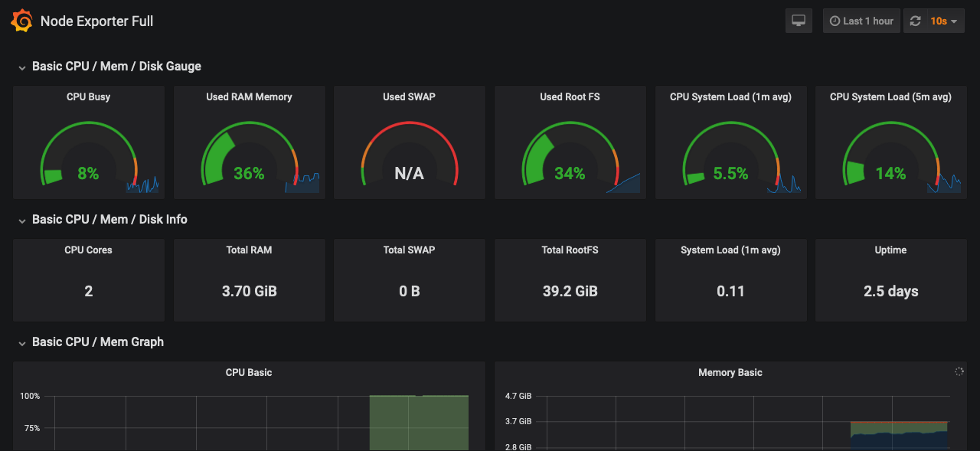
Task: Open the CPU Busy panel title menu
Action: [89, 97]
